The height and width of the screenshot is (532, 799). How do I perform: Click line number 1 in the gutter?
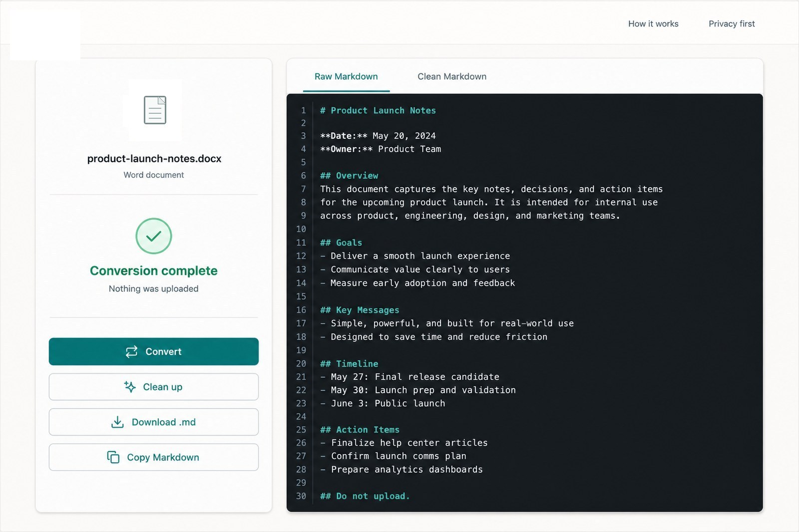click(303, 111)
